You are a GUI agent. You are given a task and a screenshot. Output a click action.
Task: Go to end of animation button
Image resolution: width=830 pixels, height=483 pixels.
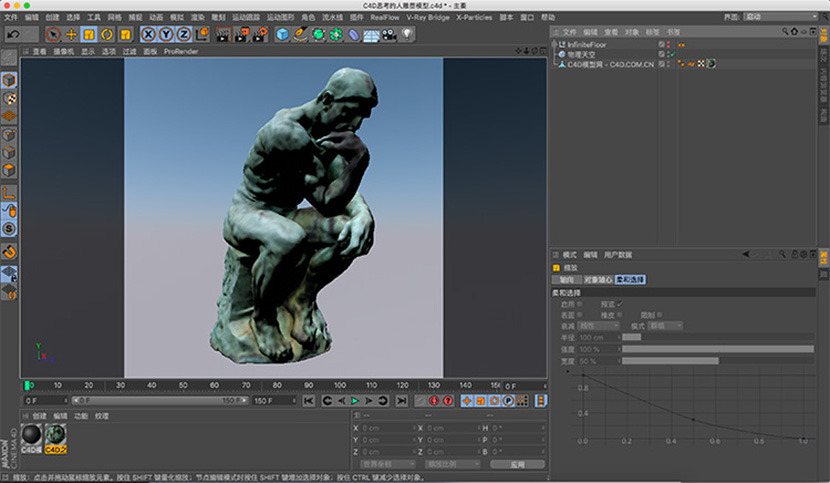tap(402, 401)
